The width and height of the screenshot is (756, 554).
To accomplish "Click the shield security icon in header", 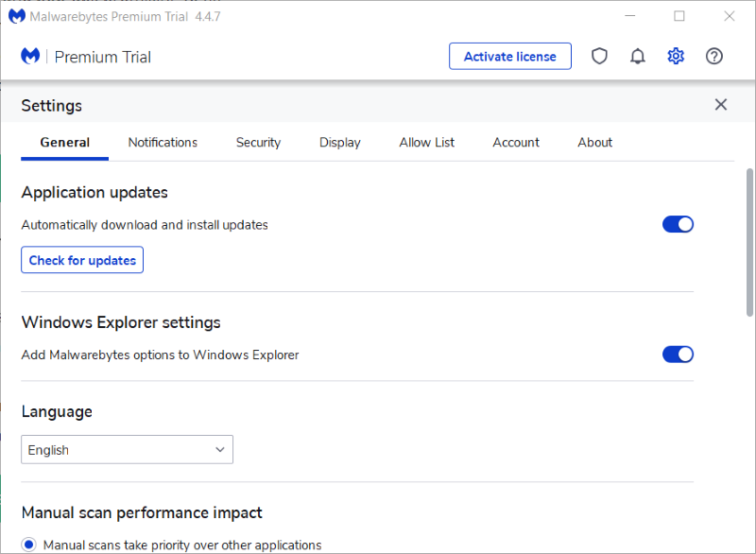I will tap(599, 57).
